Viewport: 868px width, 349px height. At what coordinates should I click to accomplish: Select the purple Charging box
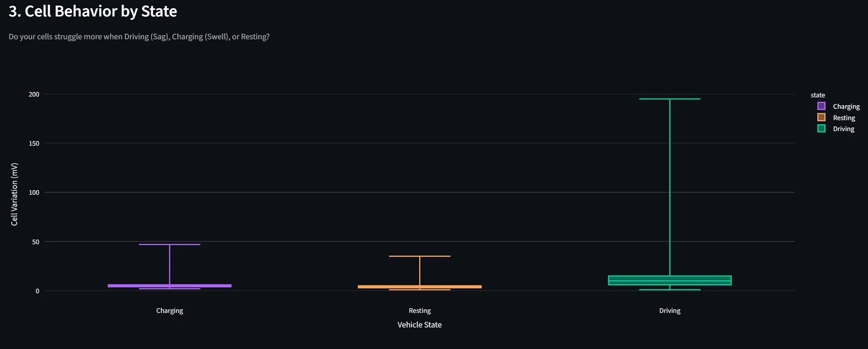(x=169, y=286)
